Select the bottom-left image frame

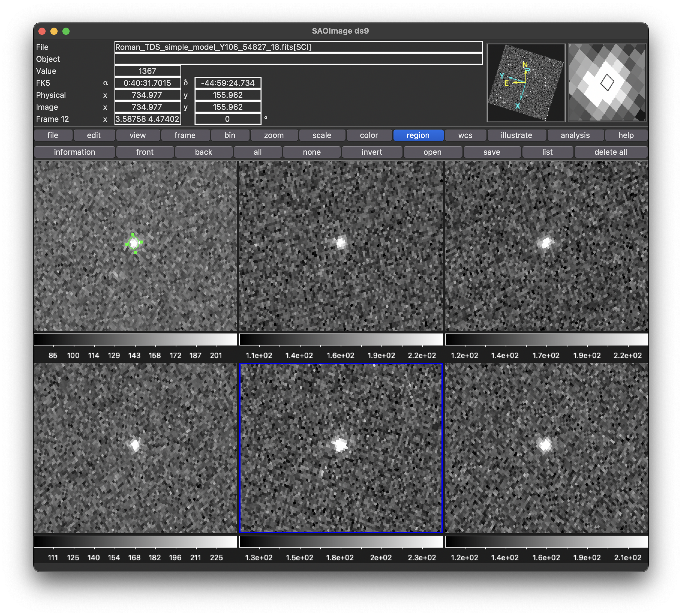135,448
